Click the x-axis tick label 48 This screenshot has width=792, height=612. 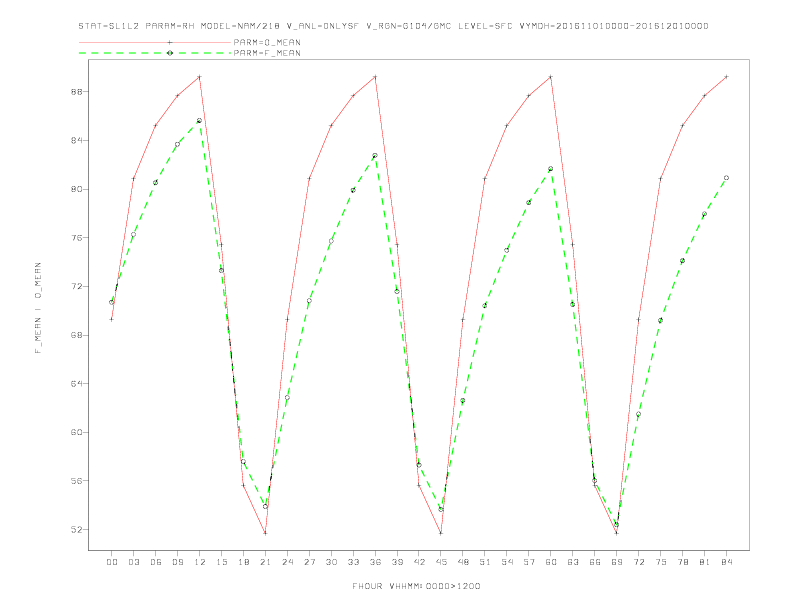(x=463, y=562)
